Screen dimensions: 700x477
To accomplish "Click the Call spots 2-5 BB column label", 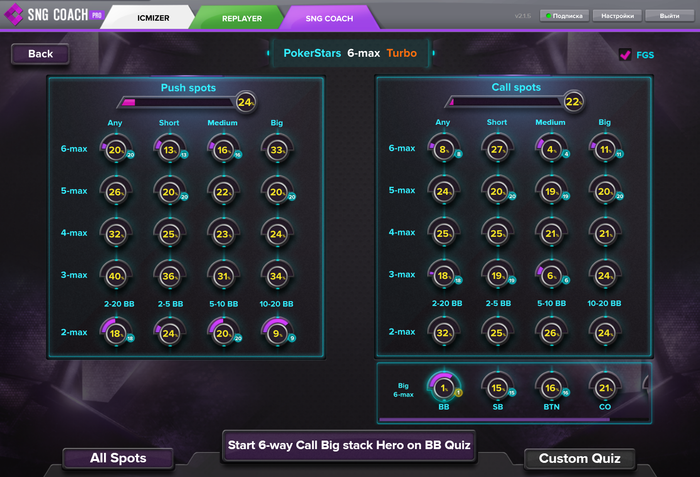I will [498, 304].
